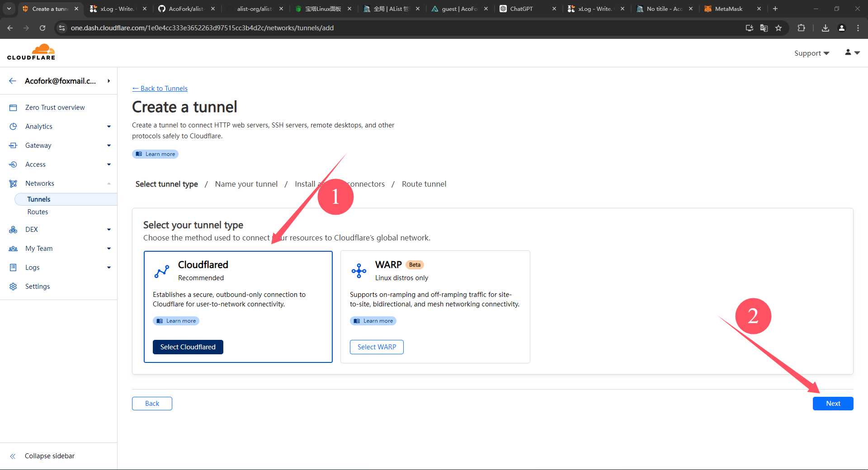Image resolution: width=868 pixels, height=470 pixels.
Task: Click the Route tunnel step
Action: [x=424, y=184]
